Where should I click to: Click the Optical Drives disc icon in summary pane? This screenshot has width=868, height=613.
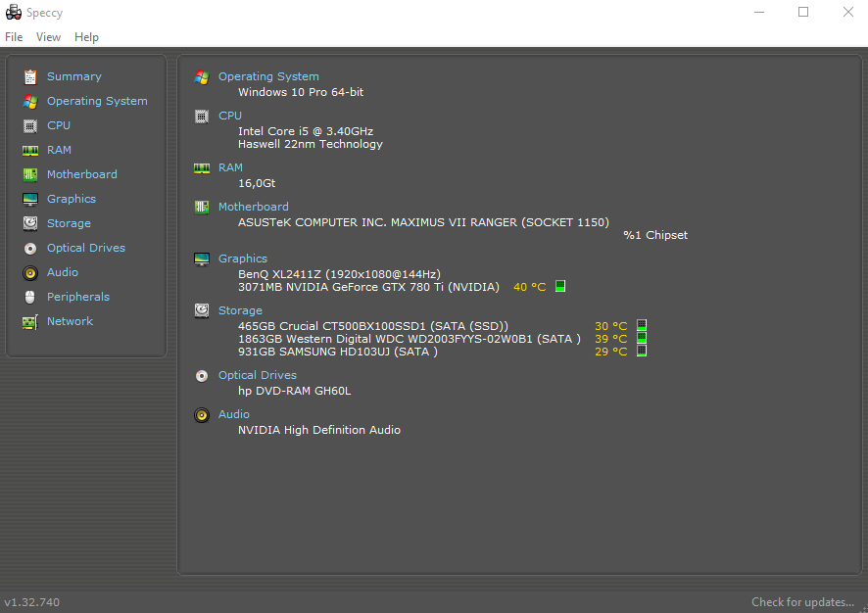pos(202,376)
